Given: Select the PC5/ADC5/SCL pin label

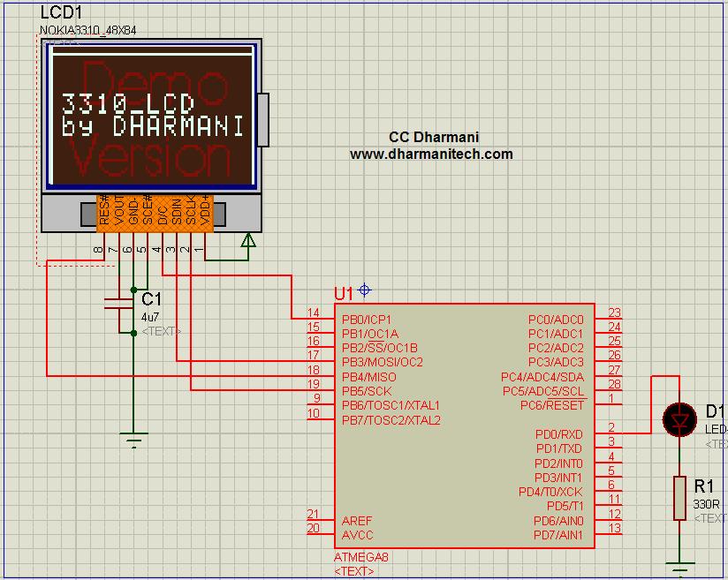Looking at the screenshot, I should (543, 391).
